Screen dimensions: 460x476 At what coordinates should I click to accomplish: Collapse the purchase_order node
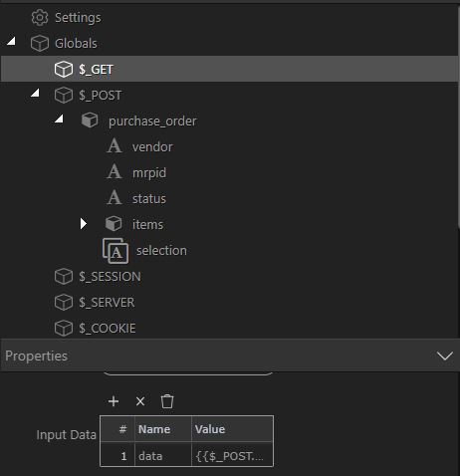pyautogui.click(x=60, y=119)
